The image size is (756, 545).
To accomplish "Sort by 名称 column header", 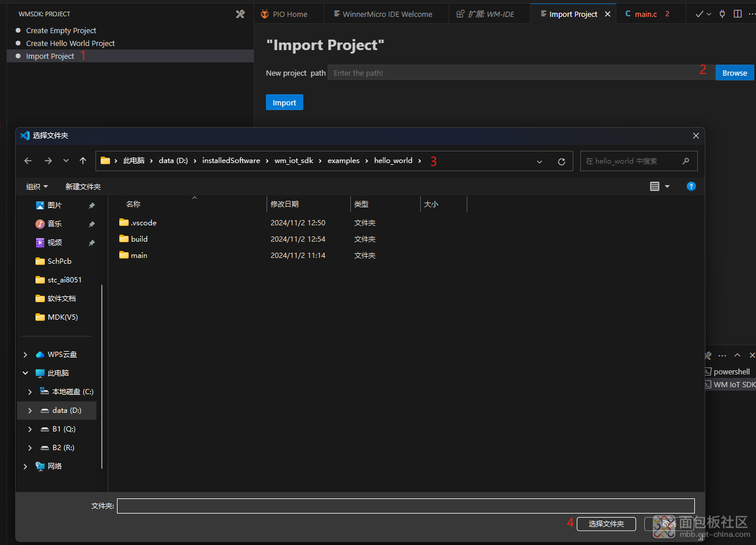I will (x=133, y=204).
